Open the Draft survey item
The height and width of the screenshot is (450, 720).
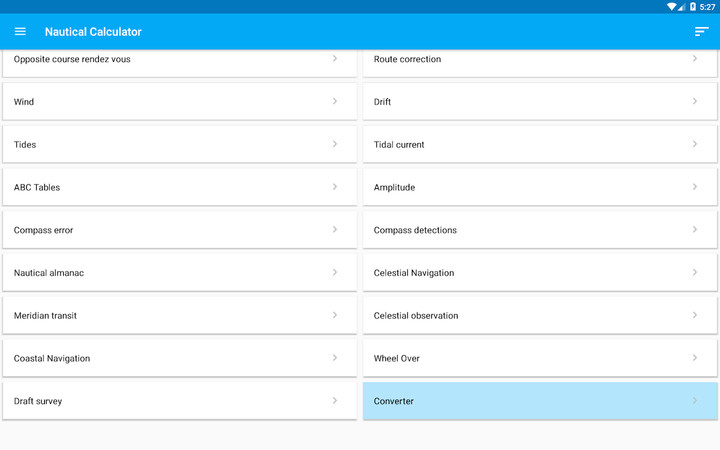point(179,401)
